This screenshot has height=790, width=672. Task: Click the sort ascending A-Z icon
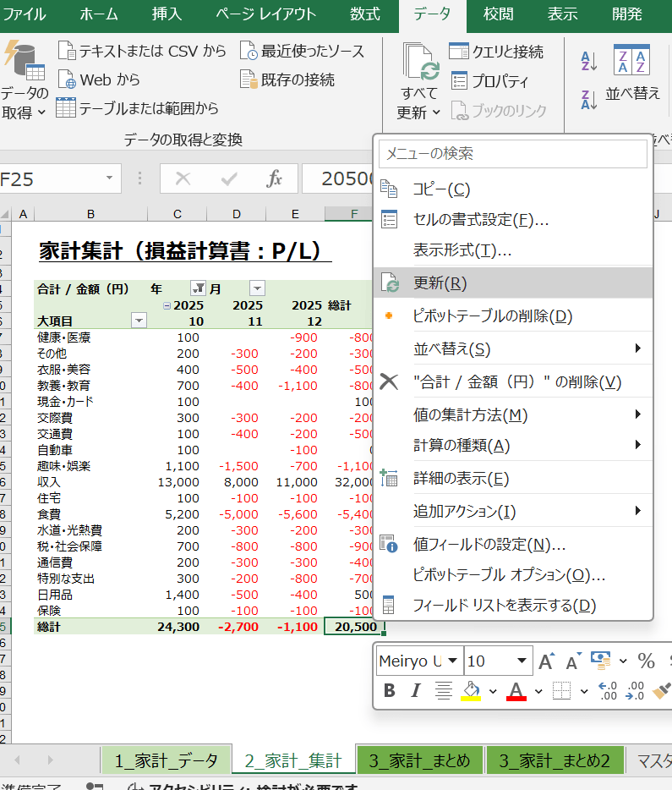tap(588, 61)
